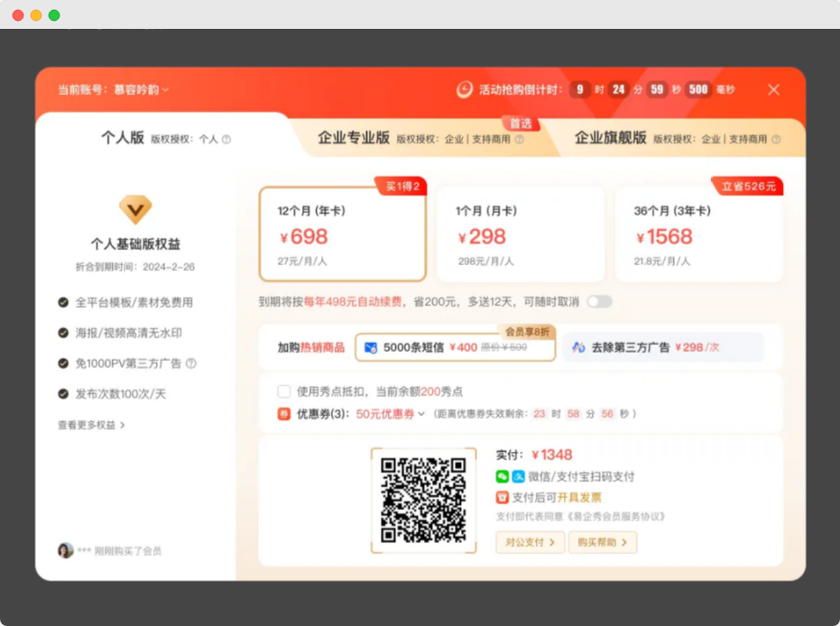Switch to the 企业专业版 tab
The image size is (840, 626).
(421, 138)
